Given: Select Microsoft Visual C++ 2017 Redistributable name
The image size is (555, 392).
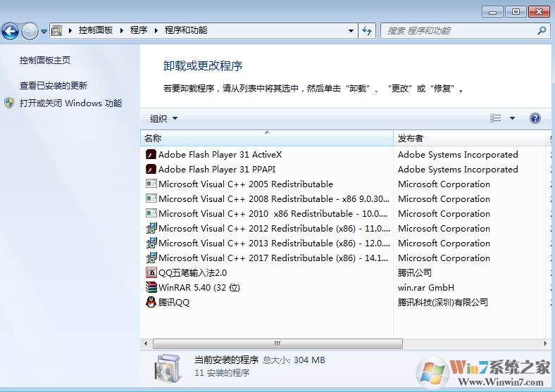Looking at the screenshot, I should click(x=273, y=258).
